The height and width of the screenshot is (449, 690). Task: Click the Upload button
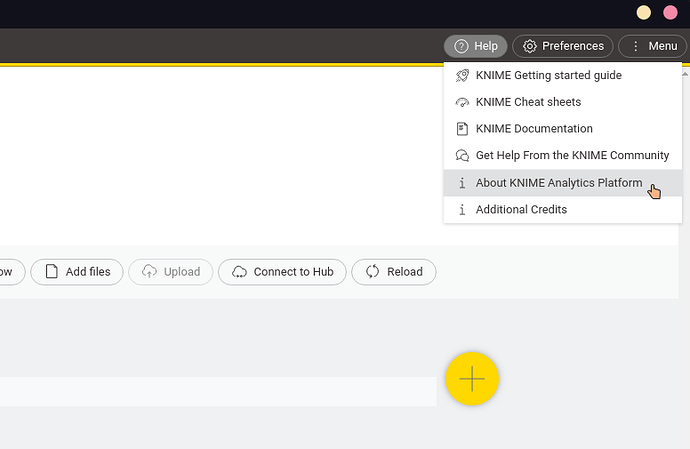click(171, 272)
